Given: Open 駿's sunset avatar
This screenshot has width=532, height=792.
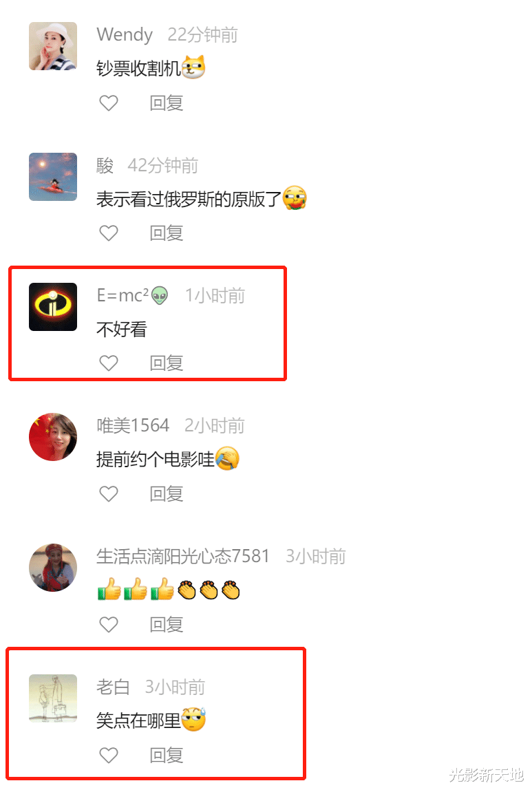Looking at the screenshot, I should pos(53,177).
